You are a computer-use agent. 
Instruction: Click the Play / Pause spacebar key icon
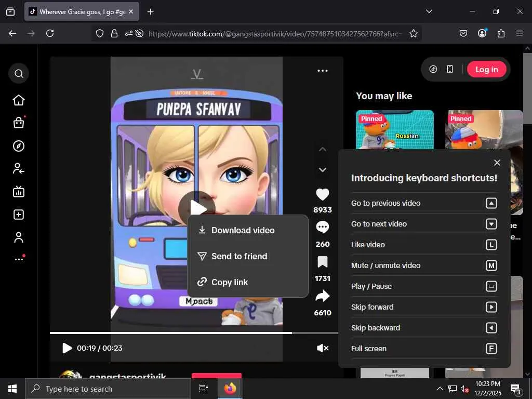(x=491, y=286)
